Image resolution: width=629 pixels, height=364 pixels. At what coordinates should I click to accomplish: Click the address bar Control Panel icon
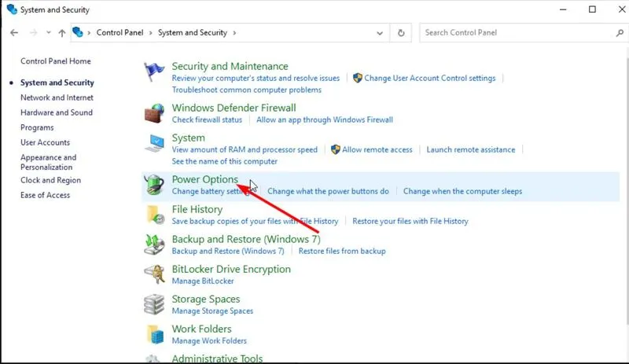[x=78, y=32]
